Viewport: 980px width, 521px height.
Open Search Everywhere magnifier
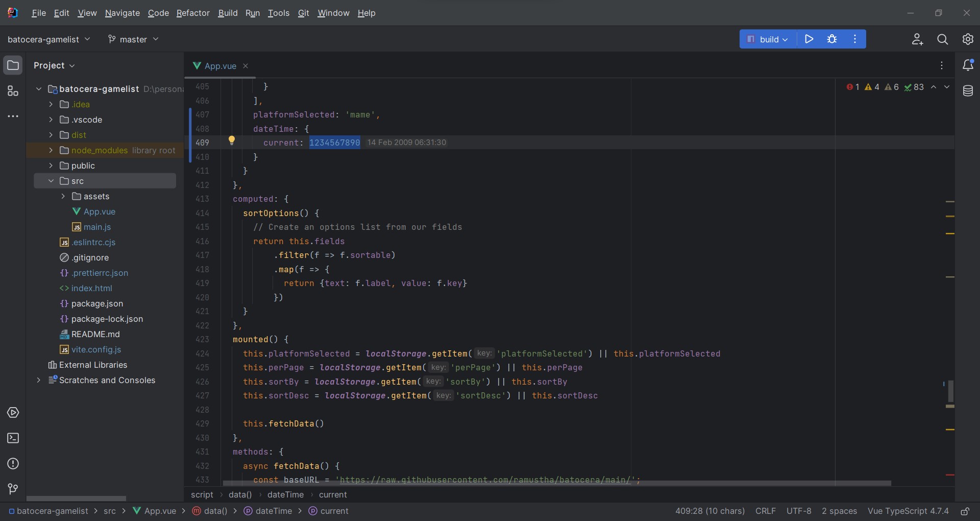tap(943, 39)
